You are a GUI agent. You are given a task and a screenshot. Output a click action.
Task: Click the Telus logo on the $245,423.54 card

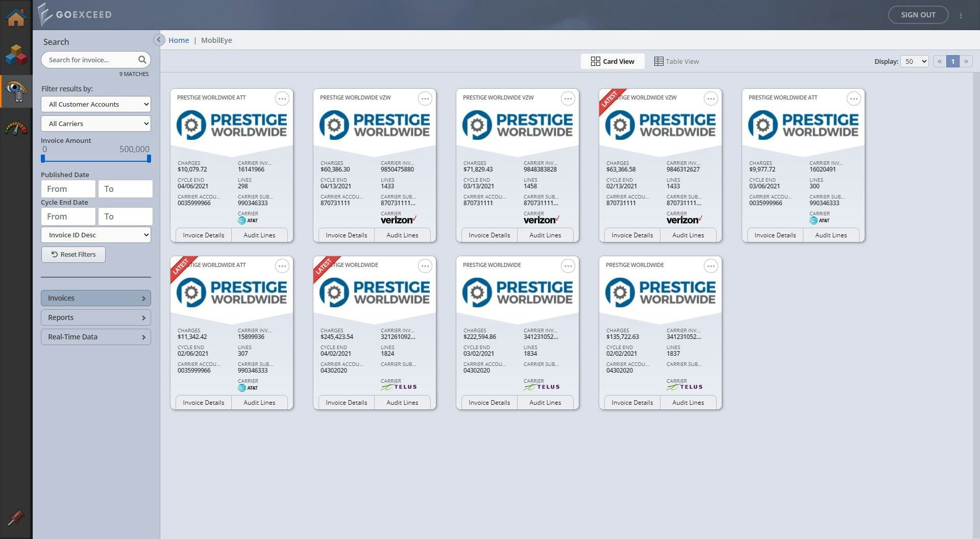399,387
